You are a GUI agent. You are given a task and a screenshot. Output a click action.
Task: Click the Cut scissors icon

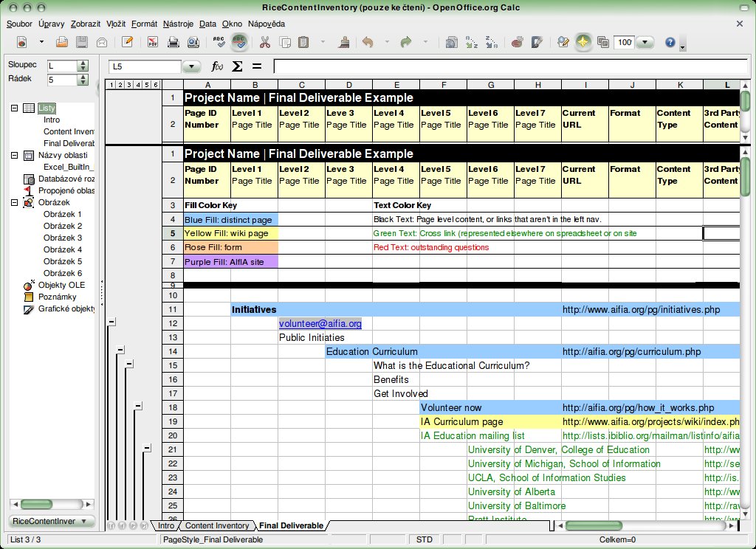pyautogui.click(x=265, y=42)
